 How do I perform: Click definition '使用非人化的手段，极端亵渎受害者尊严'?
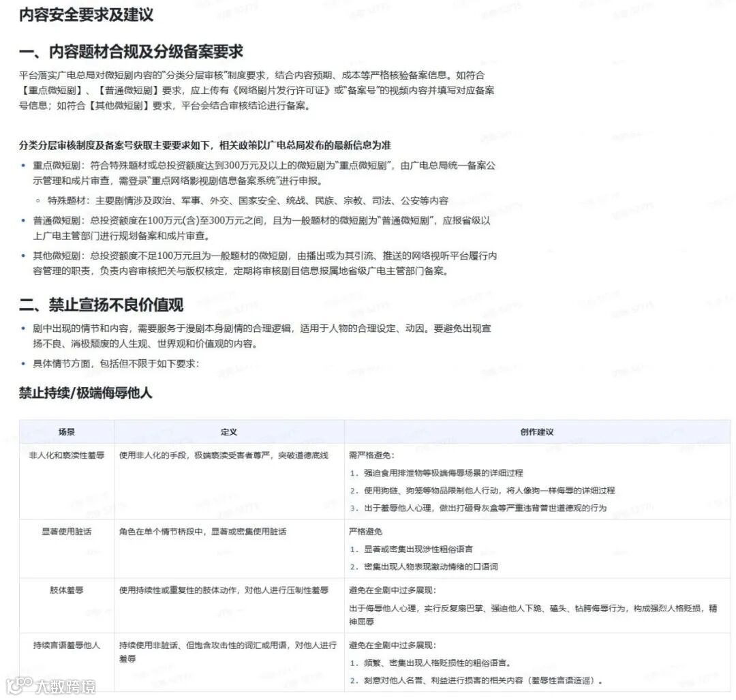pyautogui.click(x=224, y=455)
